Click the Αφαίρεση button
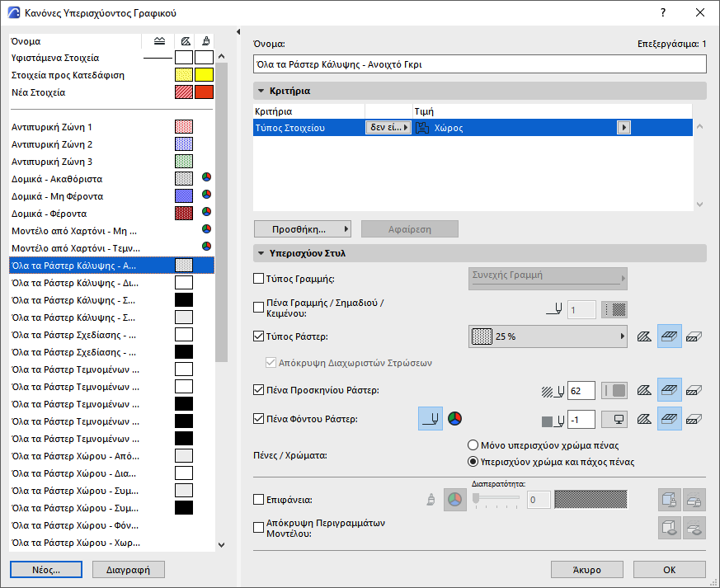Image resolution: width=720 pixels, height=588 pixels. pos(410,229)
